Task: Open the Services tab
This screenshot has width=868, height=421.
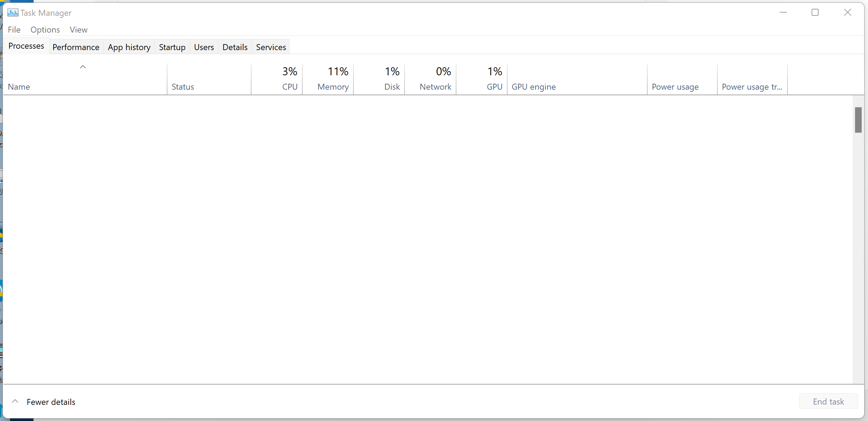Action: point(271,47)
